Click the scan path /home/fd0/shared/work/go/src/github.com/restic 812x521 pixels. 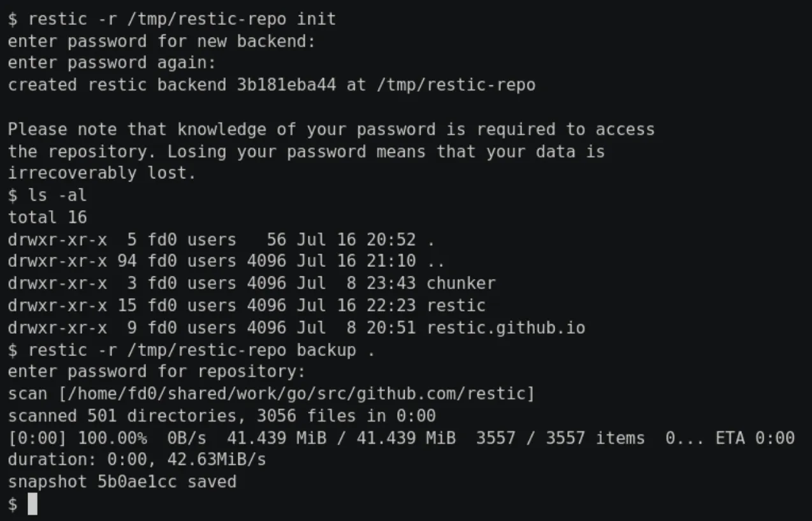click(x=296, y=394)
